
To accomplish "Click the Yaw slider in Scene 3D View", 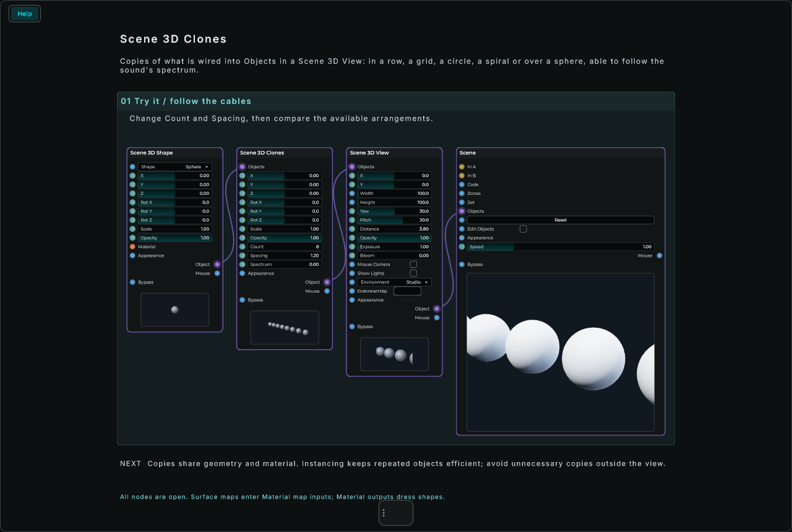I will (x=395, y=211).
